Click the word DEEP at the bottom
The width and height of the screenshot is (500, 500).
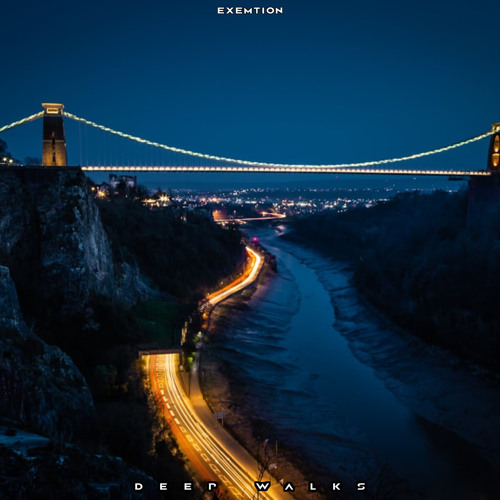(176, 487)
